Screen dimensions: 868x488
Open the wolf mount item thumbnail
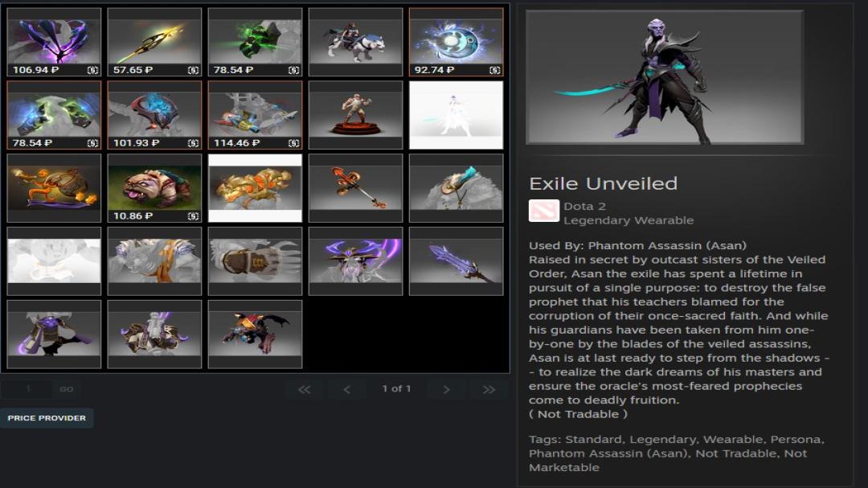[355, 42]
